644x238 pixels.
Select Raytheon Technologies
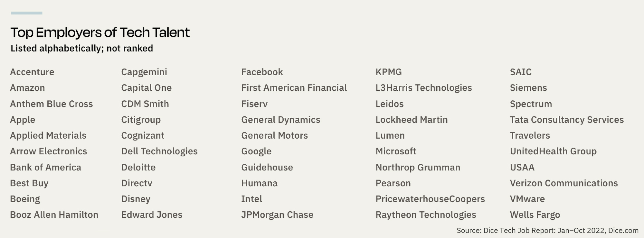pyautogui.click(x=426, y=215)
